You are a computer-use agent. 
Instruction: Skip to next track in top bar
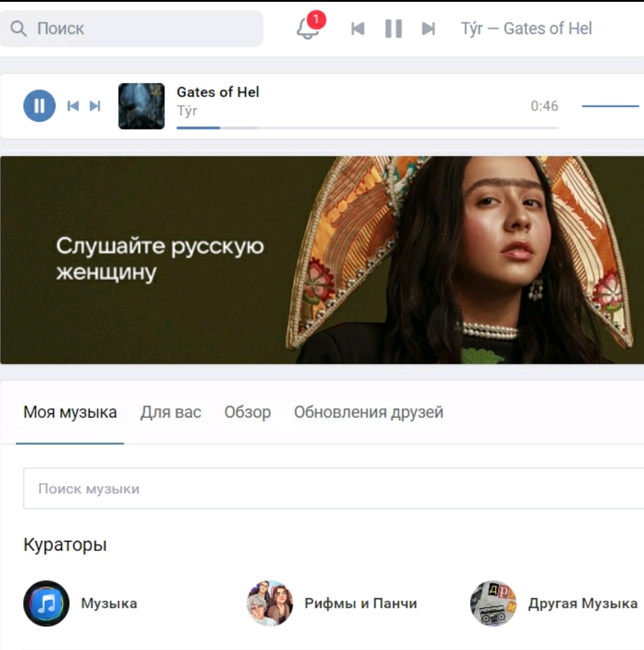point(428,29)
